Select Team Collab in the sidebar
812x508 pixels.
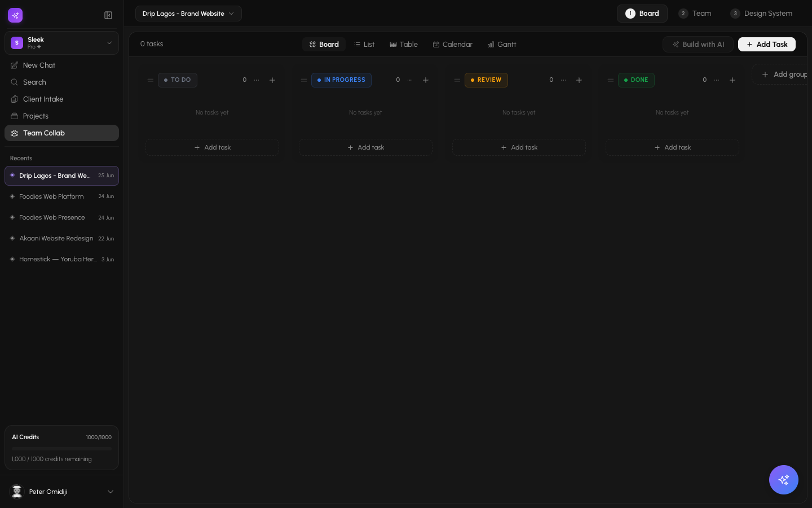pos(62,133)
